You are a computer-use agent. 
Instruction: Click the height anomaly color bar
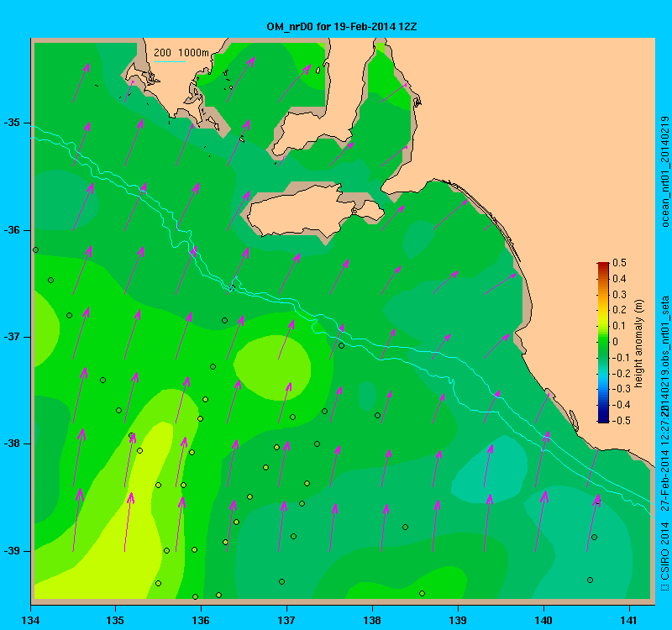(603, 343)
